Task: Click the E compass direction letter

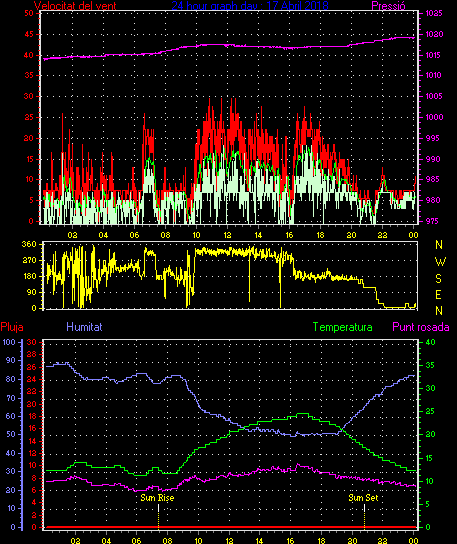Action: 439,295
